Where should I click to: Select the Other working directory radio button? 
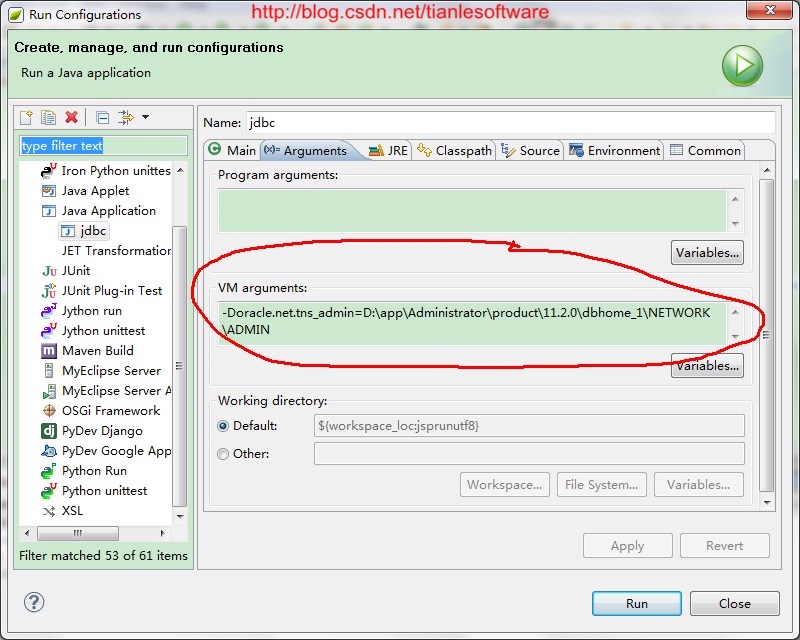[223, 454]
